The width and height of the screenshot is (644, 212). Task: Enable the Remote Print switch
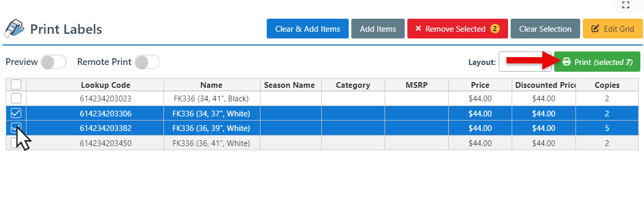click(147, 62)
